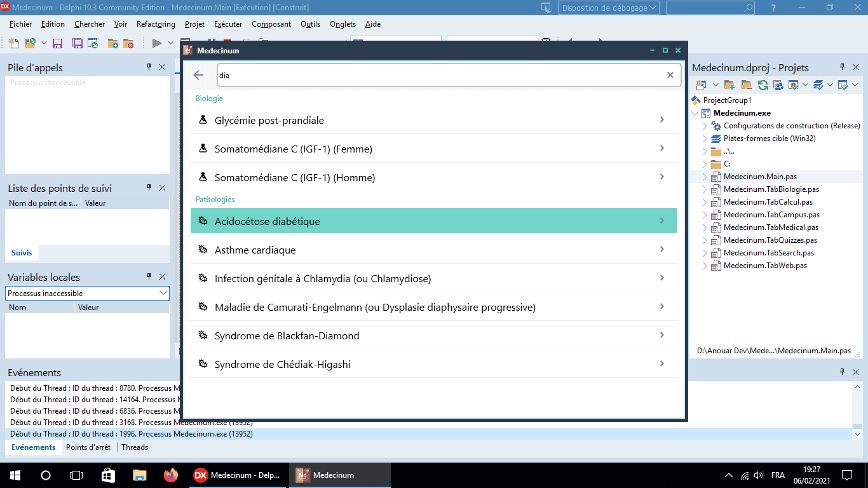Expand the Medecinum.TabBiologie.pas tree node
This screenshot has width=868, height=488.
click(705, 189)
